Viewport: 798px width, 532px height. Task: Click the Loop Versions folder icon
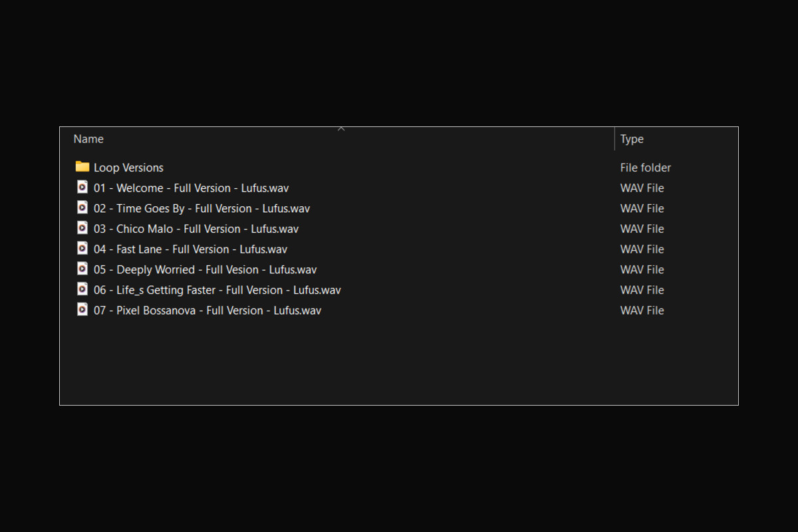pyautogui.click(x=82, y=166)
